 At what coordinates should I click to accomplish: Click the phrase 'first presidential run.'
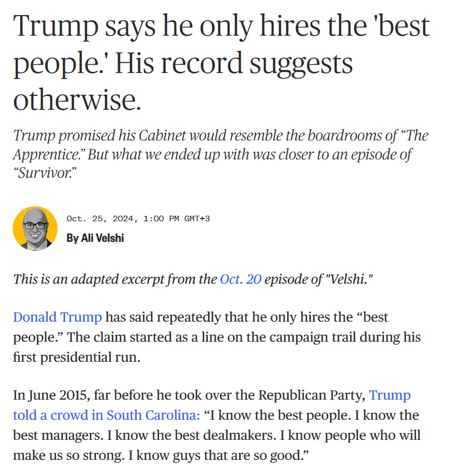tap(76, 357)
